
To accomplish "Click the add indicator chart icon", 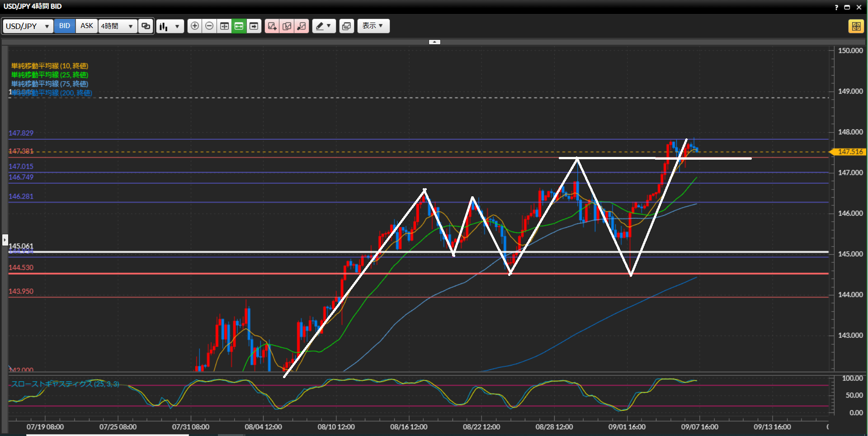I will tap(272, 26).
